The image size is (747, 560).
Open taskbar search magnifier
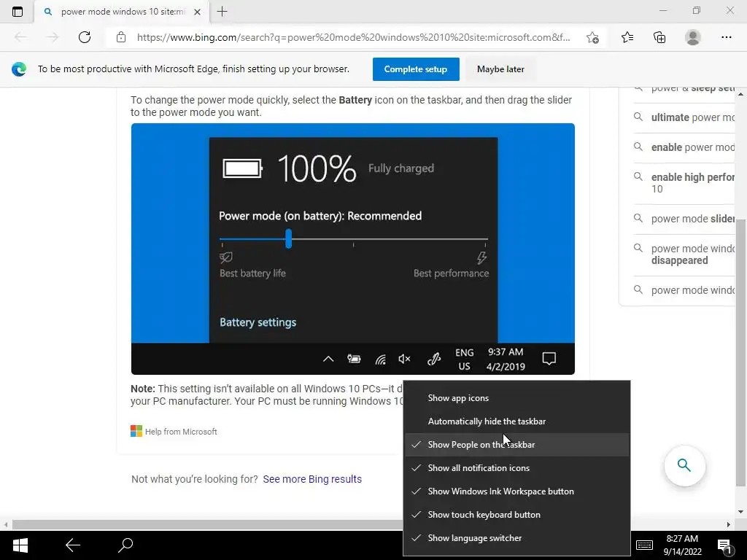(125, 545)
